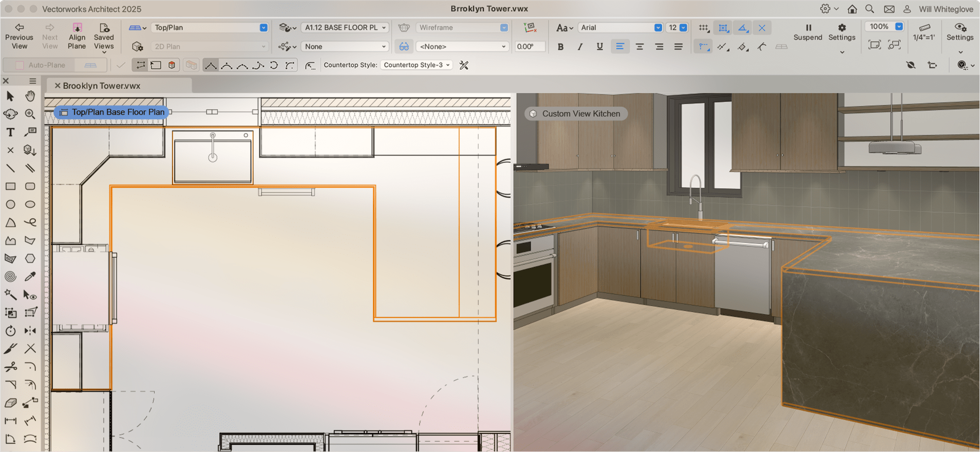Open the A1.12 BASE FLOOR PL layer dropdown

tap(345, 28)
